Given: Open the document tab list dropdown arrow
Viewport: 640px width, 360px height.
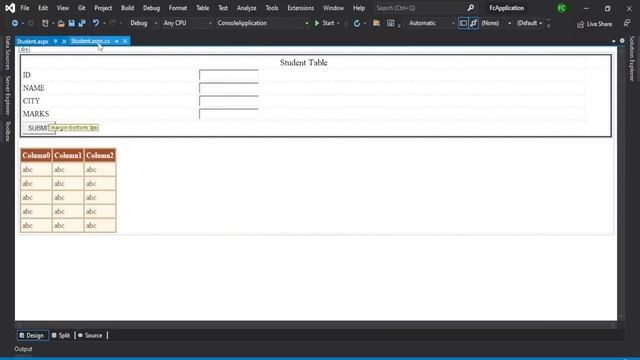Looking at the screenshot, I should pos(613,41).
